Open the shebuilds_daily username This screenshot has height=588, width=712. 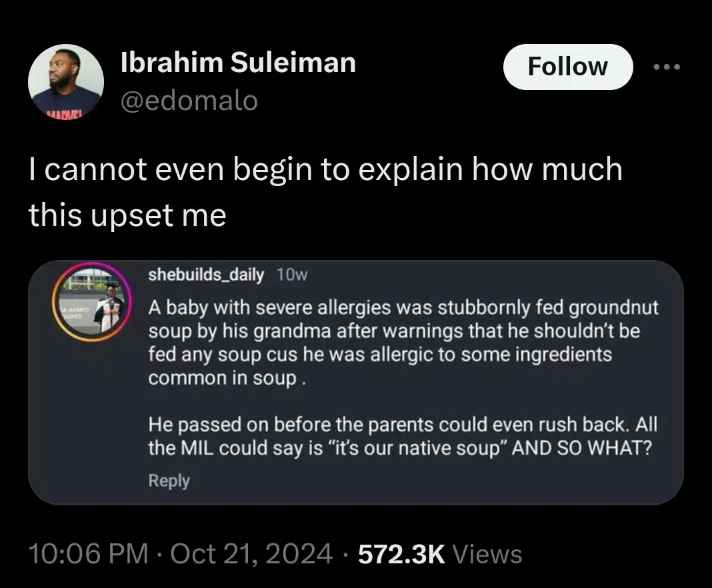click(x=206, y=275)
